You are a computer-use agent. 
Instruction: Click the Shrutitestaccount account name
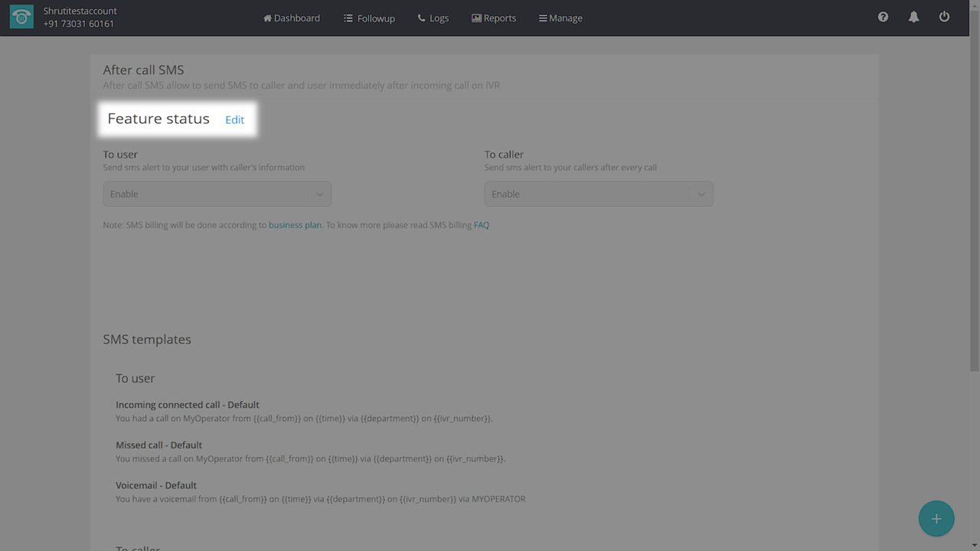(x=80, y=11)
